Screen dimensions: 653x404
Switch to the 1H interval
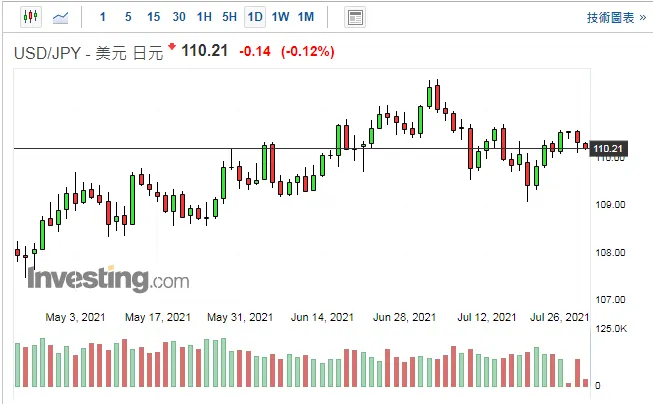204,17
